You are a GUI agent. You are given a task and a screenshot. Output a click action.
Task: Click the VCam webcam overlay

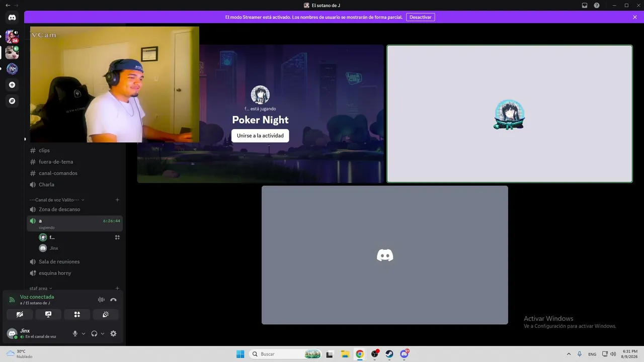tap(115, 84)
